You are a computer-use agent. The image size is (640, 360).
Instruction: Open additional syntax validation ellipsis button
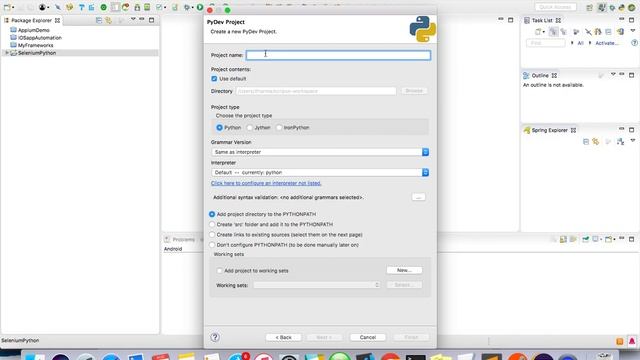(x=418, y=197)
